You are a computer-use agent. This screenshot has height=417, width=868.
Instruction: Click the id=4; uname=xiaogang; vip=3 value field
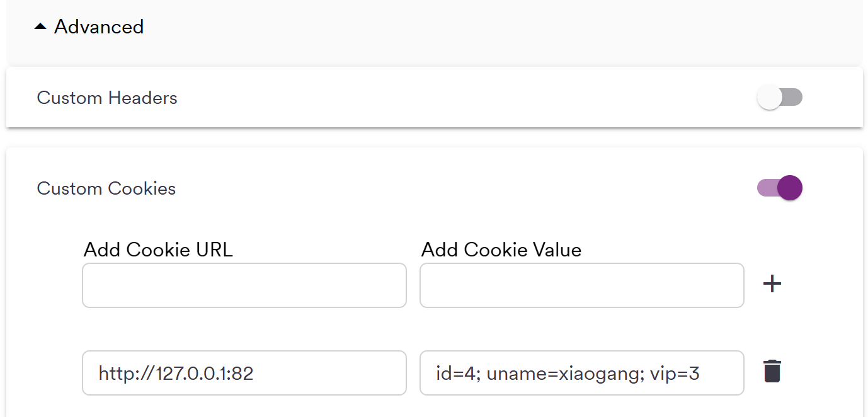[x=581, y=373]
